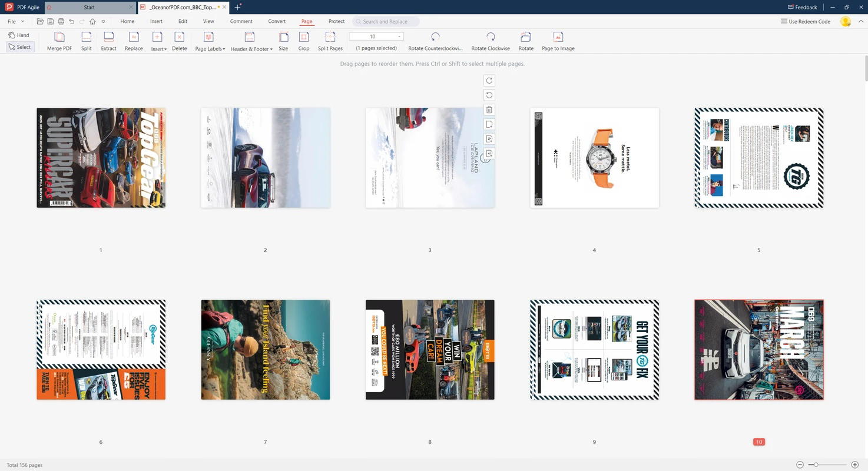
Task: Click the Feedback button
Action: [802, 7]
